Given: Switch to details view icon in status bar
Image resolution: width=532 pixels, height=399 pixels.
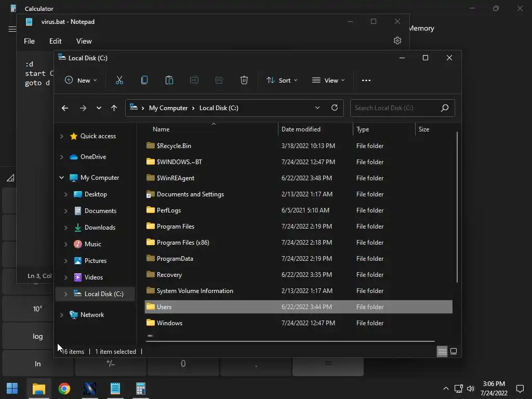Looking at the screenshot, I should pyautogui.click(x=442, y=352).
